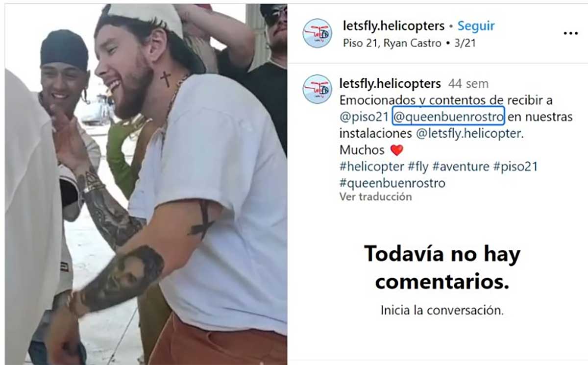Follow the account with Seguir
Viewport: 588px width, 365px height.
[x=476, y=25]
